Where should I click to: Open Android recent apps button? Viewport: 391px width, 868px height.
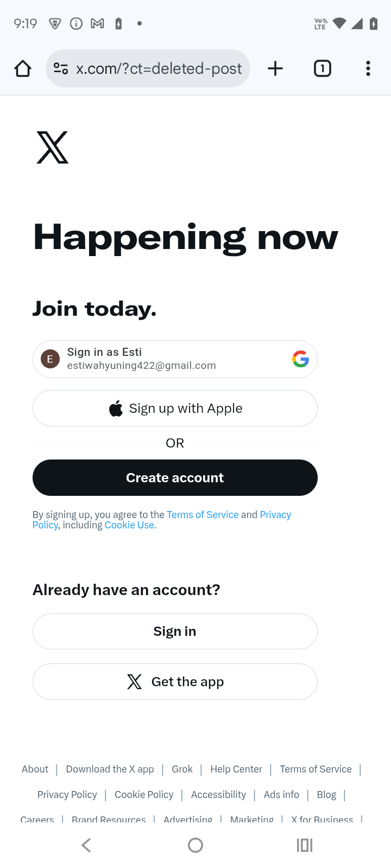[x=305, y=845]
